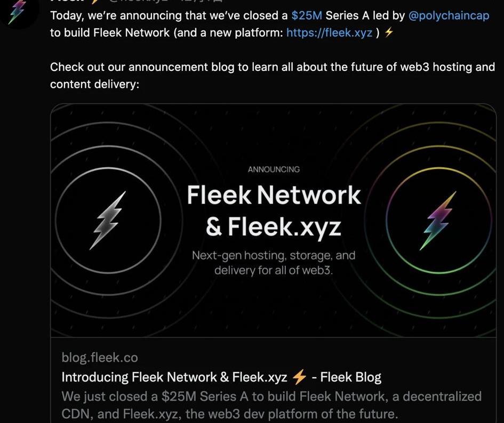Open the $25M cashtag link
The height and width of the screenshot is (423, 504).
point(307,15)
